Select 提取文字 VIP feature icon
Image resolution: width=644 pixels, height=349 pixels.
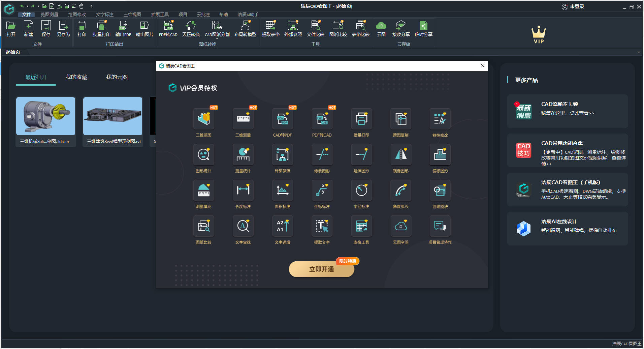pyautogui.click(x=322, y=226)
